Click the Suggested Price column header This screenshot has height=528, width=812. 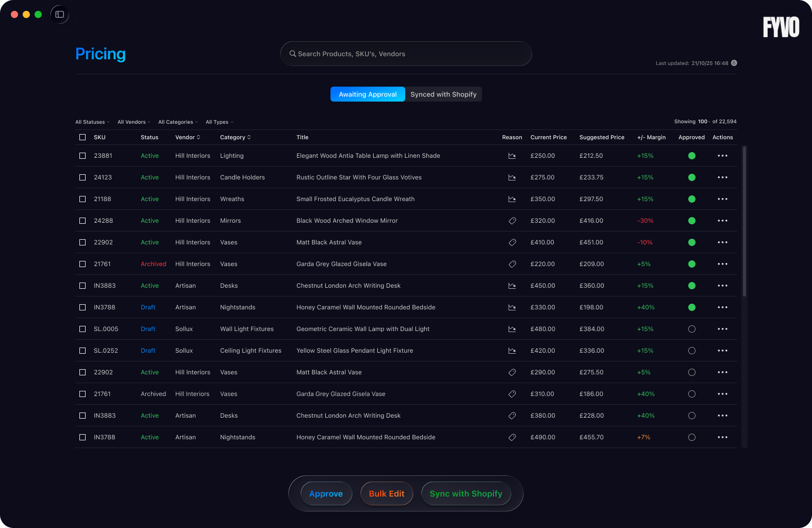(x=602, y=137)
